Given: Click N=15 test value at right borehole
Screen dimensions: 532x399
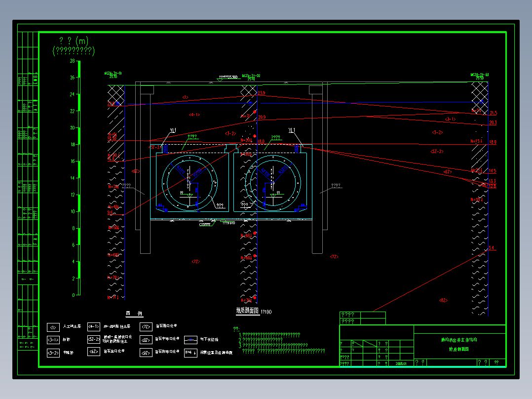Looking at the screenshot, I should tap(477, 141).
